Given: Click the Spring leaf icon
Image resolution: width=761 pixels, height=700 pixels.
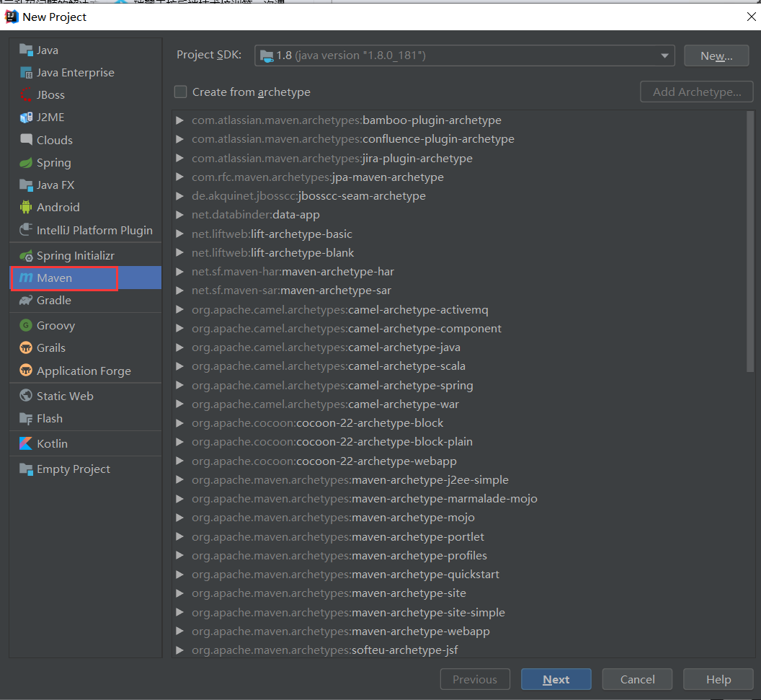Looking at the screenshot, I should click(x=26, y=163).
